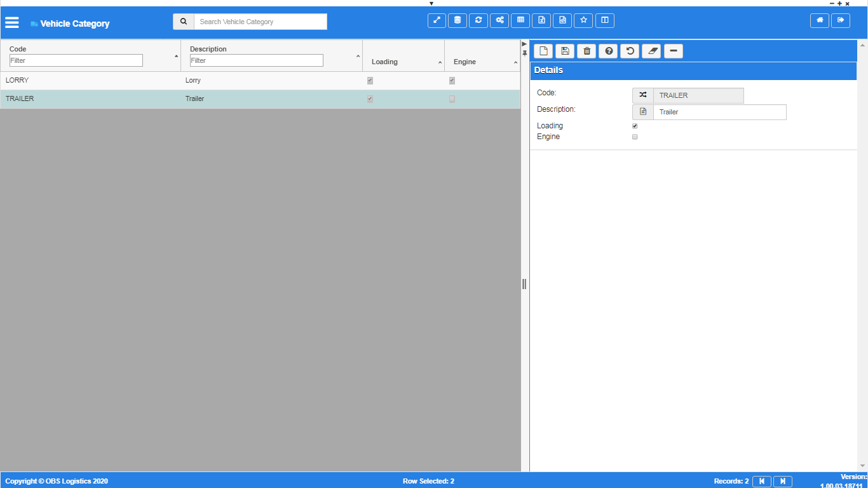Toggle Loading checkbox in TRAILER row

coord(370,99)
